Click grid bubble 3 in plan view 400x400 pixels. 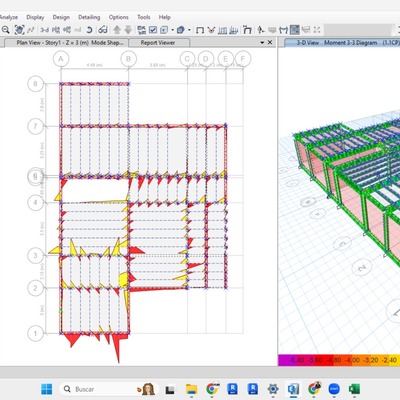click(35, 256)
